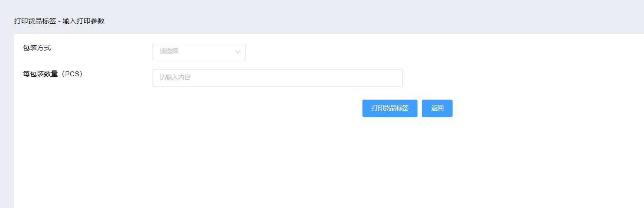Click the right end of the PCS quantity box
The image size is (644, 208).
click(x=397, y=78)
